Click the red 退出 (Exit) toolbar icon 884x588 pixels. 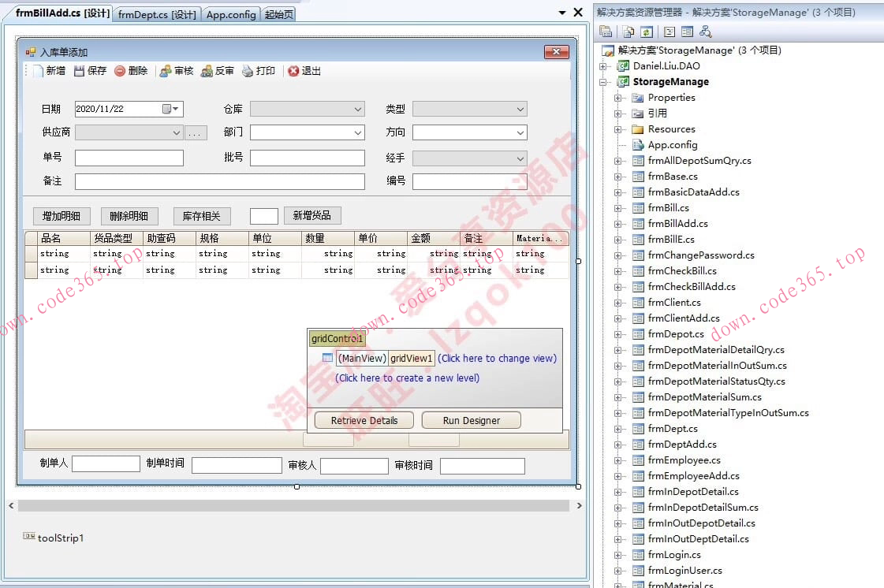click(x=293, y=71)
